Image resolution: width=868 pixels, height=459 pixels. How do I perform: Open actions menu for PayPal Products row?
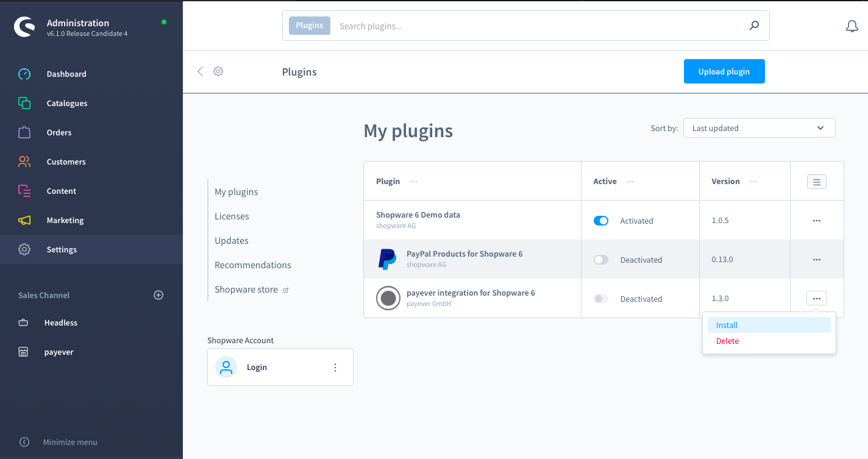(817, 260)
